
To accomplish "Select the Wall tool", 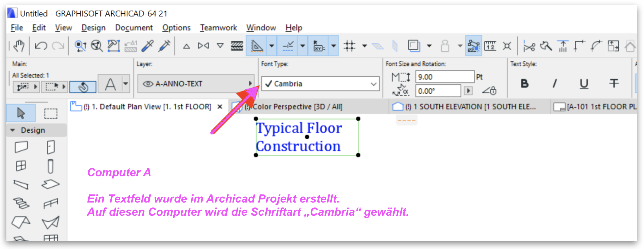I will point(21,147).
